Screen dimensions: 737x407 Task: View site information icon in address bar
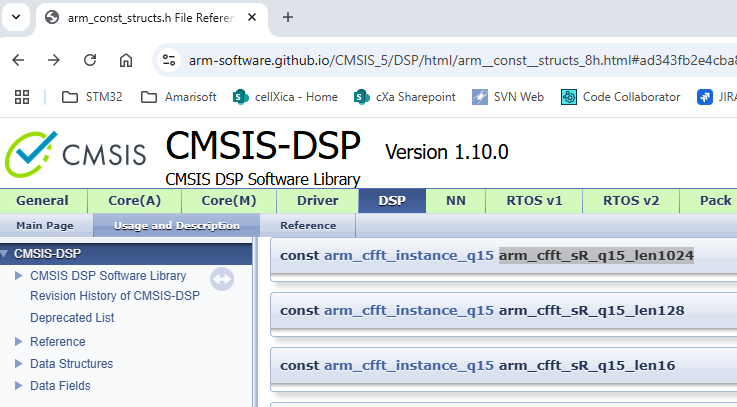click(x=169, y=60)
